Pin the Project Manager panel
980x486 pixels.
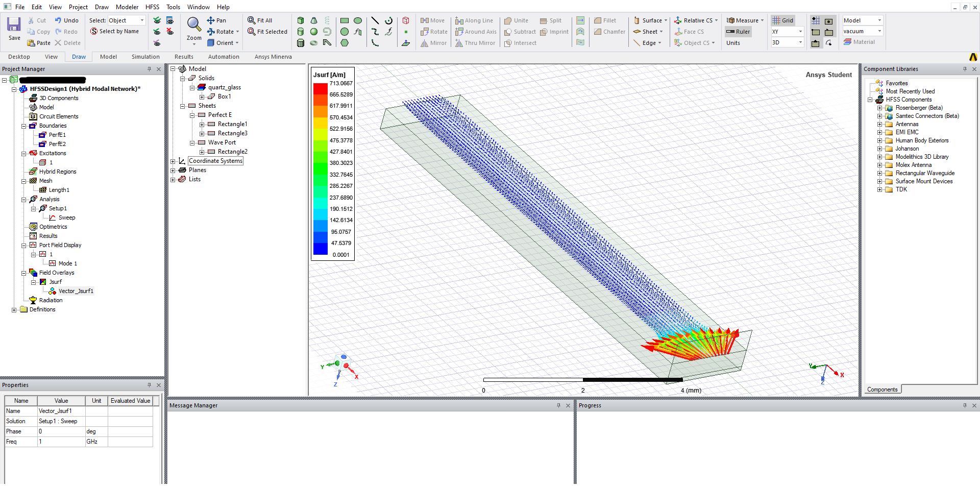(x=149, y=69)
